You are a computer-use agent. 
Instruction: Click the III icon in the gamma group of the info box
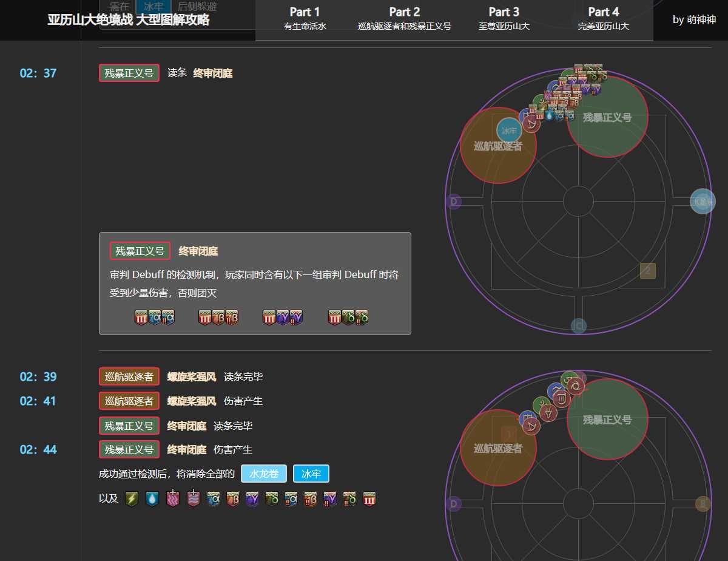[269, 318]
